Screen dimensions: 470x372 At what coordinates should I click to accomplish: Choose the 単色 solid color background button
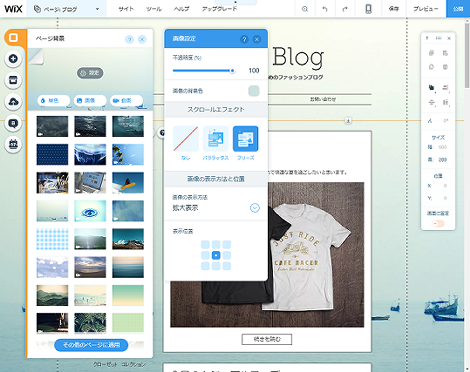pos(53,100)
